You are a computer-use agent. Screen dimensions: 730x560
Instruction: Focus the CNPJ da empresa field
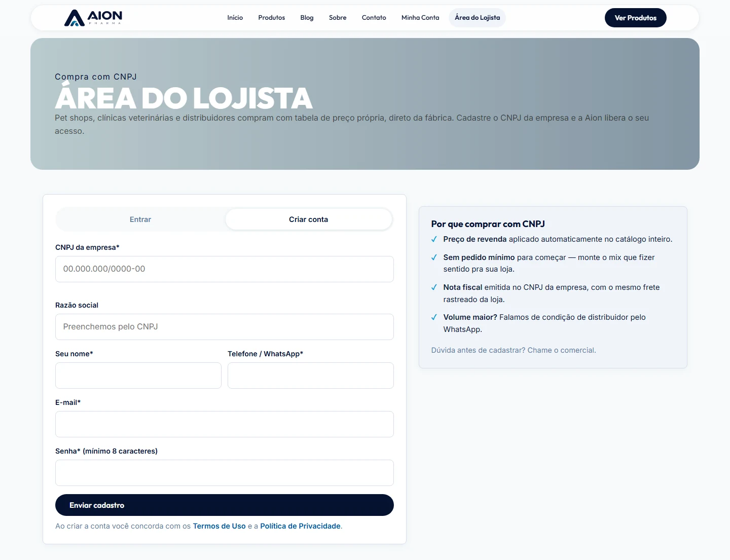click(225, 269)
